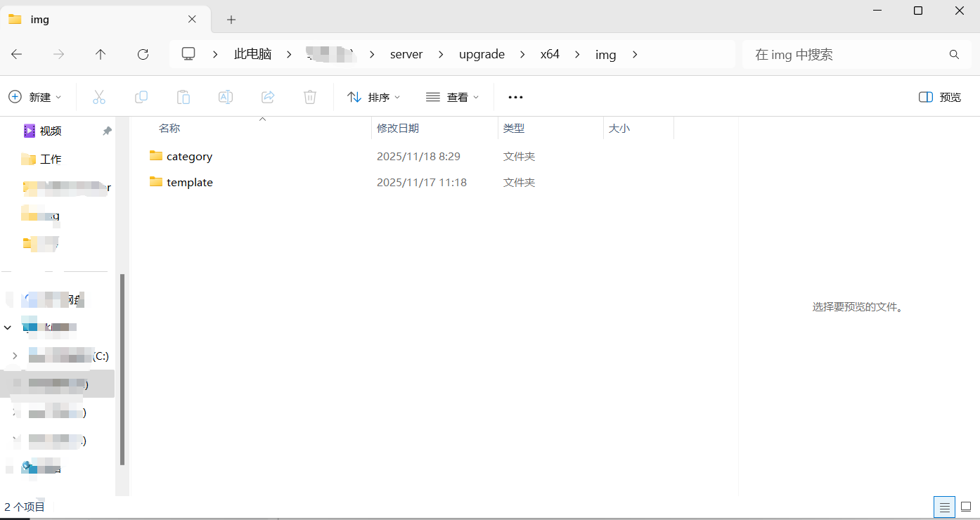Open the 查看 view dropdown
Viewport: 980px width, 520px height.
point(453,97)
